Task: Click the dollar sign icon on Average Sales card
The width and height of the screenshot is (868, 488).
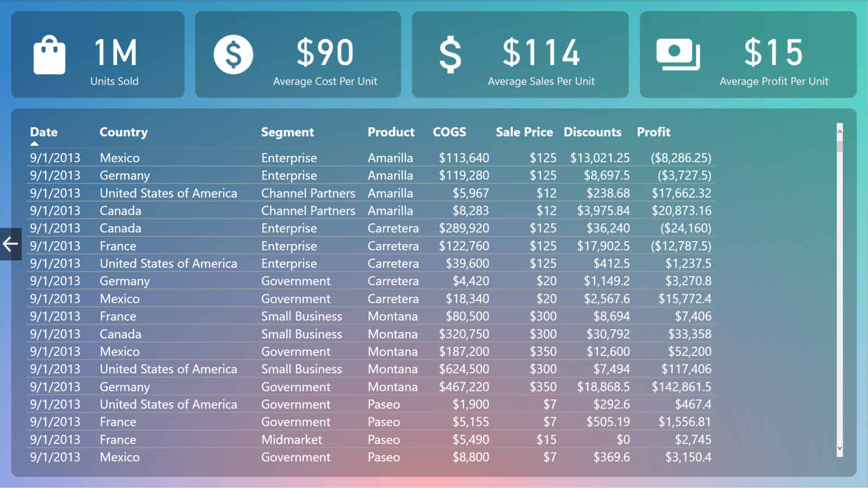Action: pos(450,54)
